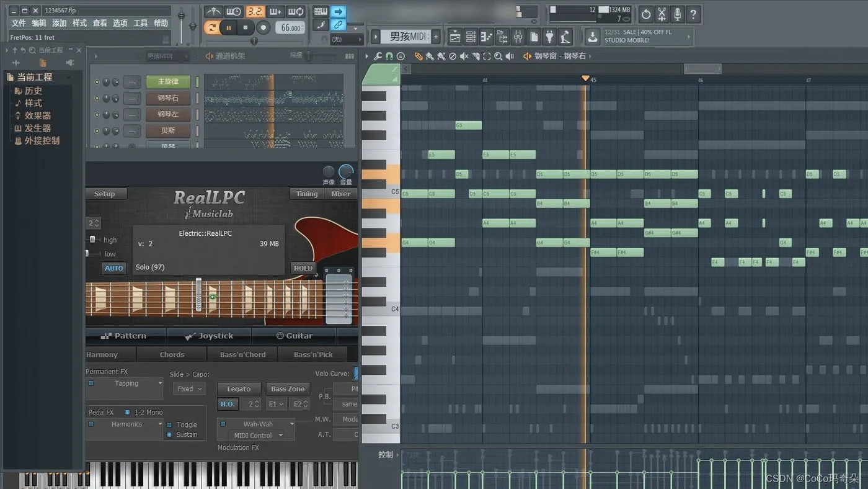868x489 pixels.
Task: Open the mixer window from the toolbar
Action: point(518,37)
